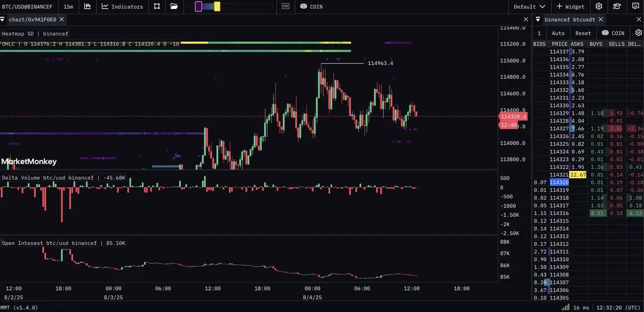Screen dimensions: 644x312
Task: Change the 15m timeframe
Action: pos(68,6)
